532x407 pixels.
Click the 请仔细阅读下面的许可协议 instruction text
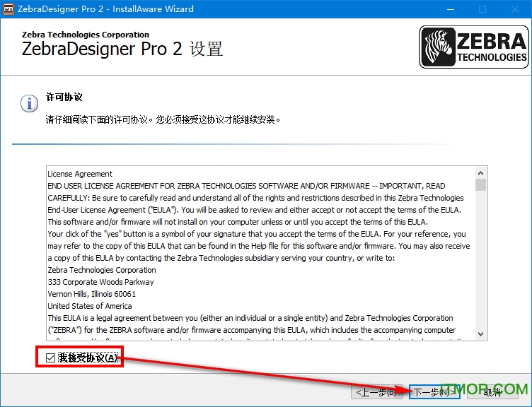pyautogui.click(x=163, y=119)
